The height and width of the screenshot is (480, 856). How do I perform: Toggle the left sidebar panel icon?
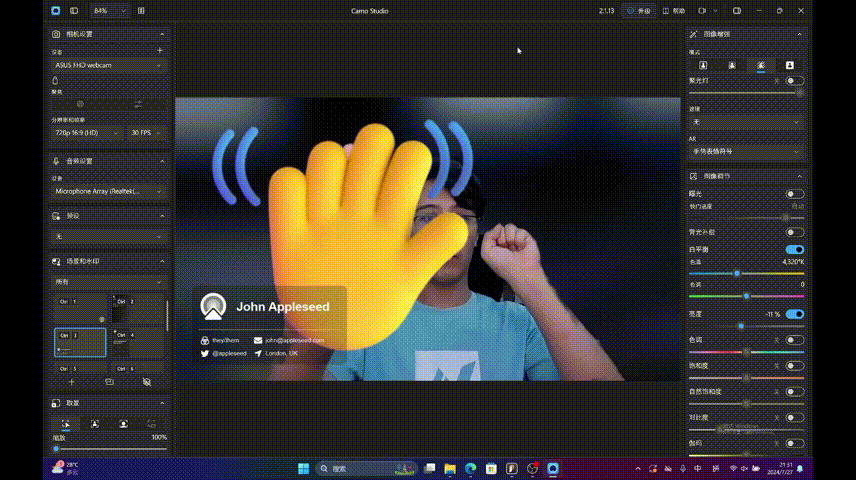tap(74, 11)
